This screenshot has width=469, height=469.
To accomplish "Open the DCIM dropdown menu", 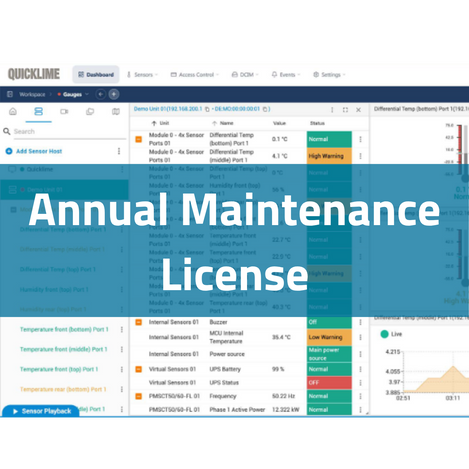I will point(245,75).
